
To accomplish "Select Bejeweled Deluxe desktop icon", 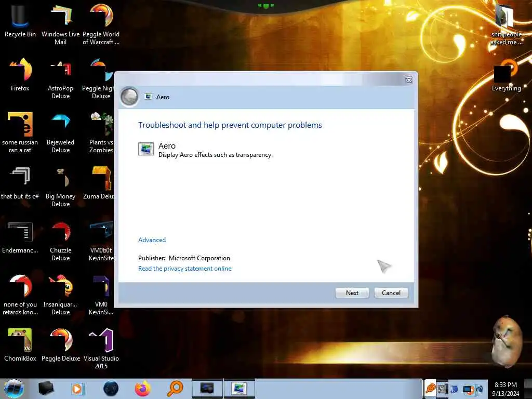I will click(x=60, y=132).
